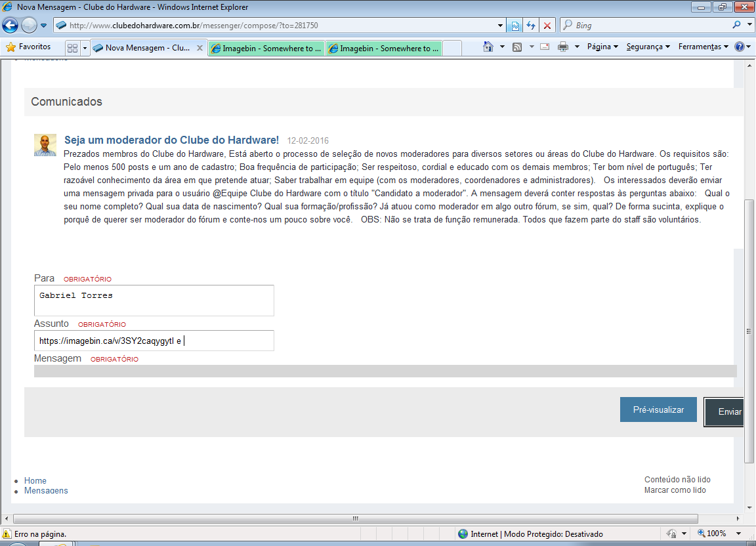This screenshot has width=756, height=546.
Task: Click the search magnifier icon
Action: click(x=736, y=24)
